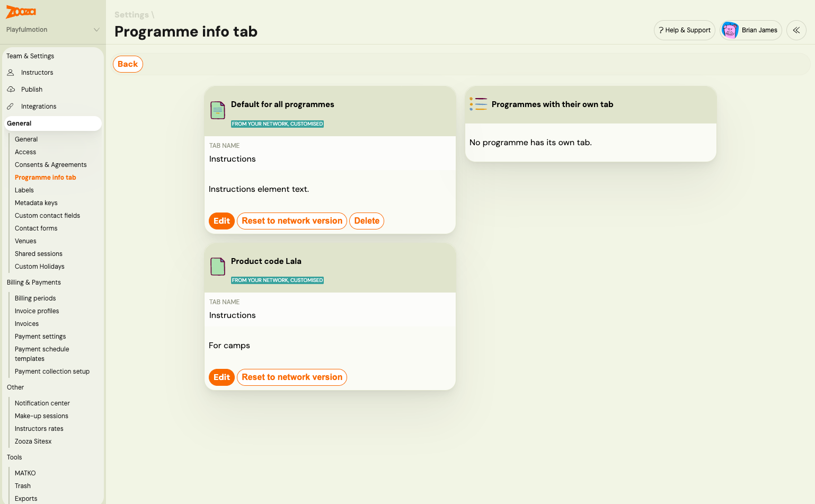Open Zooza Sitesx
Viewport: 815px width, 504px height.
33,441
